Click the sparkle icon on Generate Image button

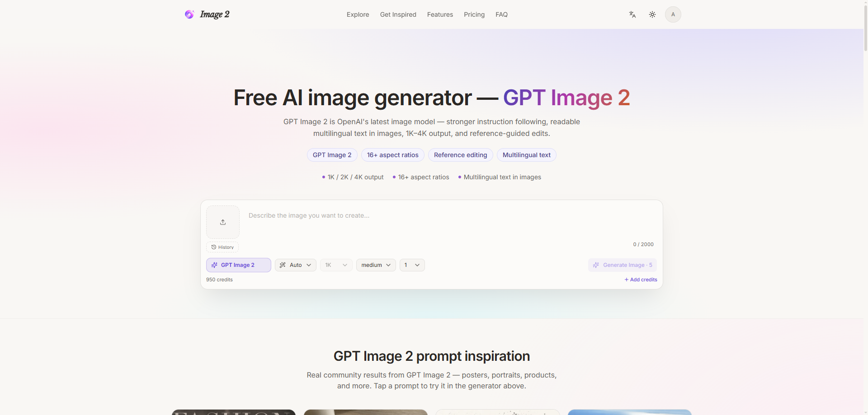pyautogui.click(x=596, y=265)
